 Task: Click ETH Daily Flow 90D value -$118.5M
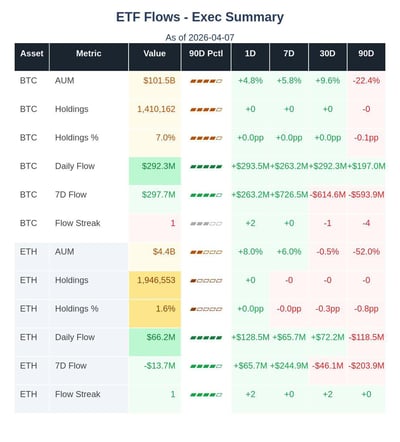(366, 337)
